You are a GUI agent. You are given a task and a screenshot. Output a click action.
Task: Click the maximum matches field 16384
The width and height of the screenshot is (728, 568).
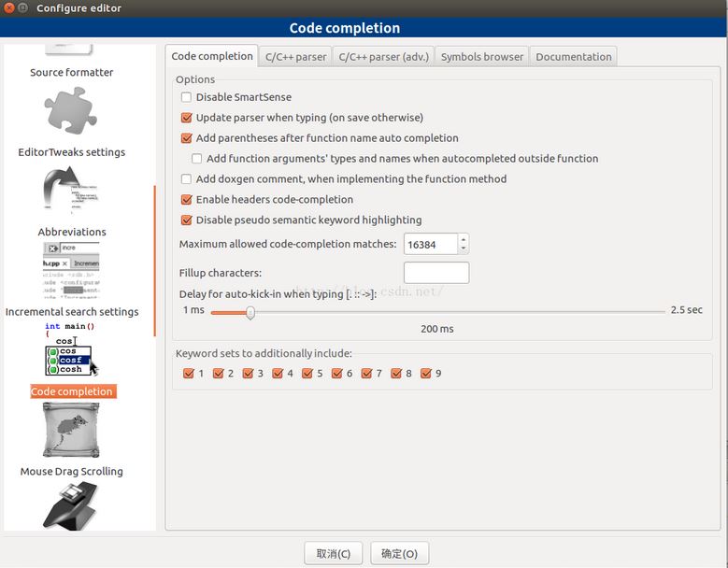click(x=431, y=245)
